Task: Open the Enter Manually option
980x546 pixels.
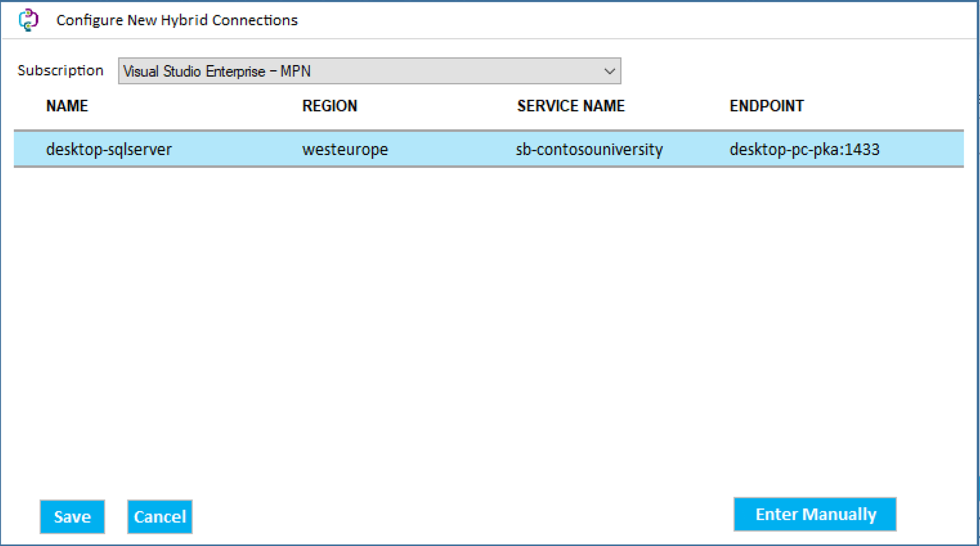Action: point(815,513)
